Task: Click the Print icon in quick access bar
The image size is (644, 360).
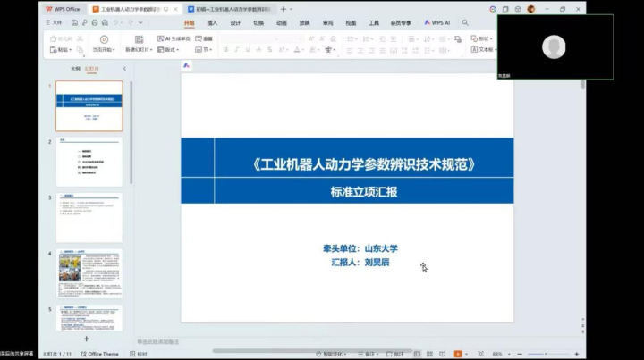Action: 95,23
